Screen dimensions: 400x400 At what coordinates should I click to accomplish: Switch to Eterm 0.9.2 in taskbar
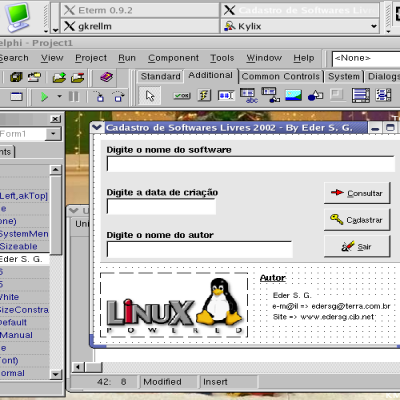[139, 10]
